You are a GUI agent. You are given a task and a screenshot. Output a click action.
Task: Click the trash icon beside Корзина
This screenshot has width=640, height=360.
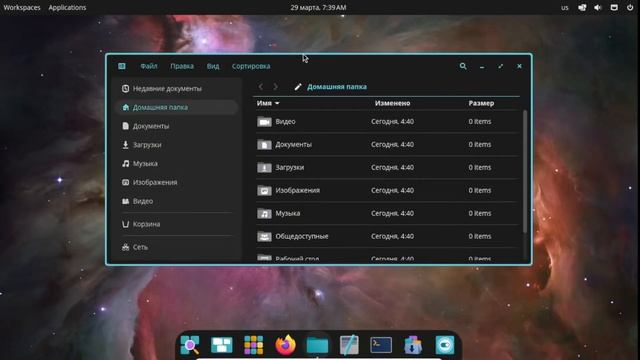click(x=125, y=224)
